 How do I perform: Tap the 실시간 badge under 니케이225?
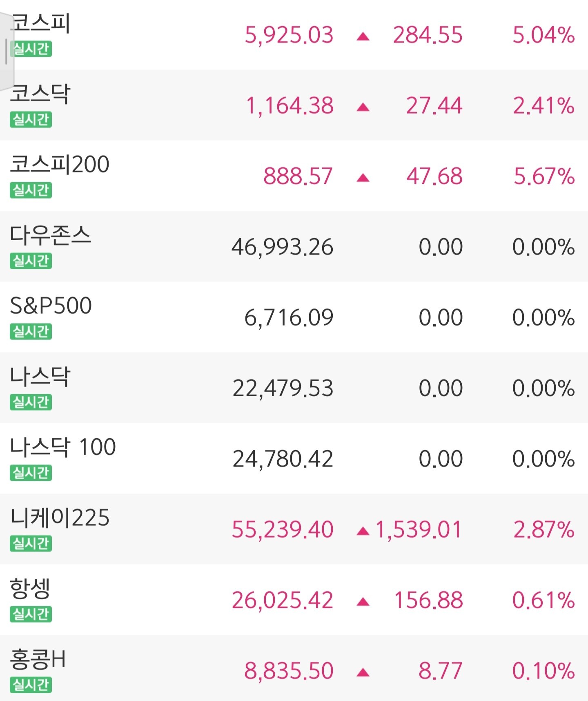[31, 543]
